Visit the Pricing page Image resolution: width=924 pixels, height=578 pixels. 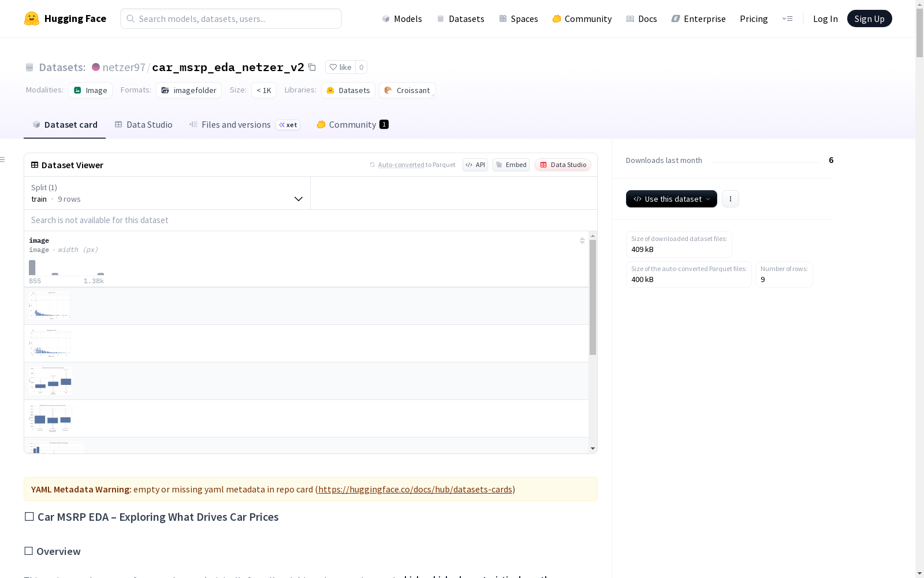(754, 18)
